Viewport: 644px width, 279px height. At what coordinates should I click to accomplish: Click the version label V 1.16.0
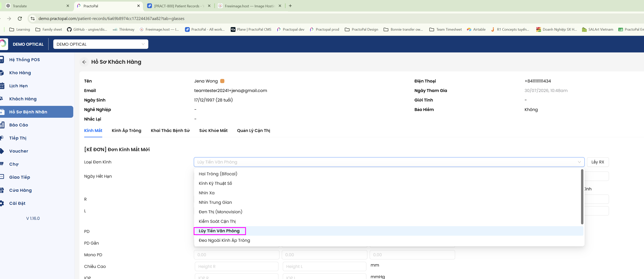[33, 219]
